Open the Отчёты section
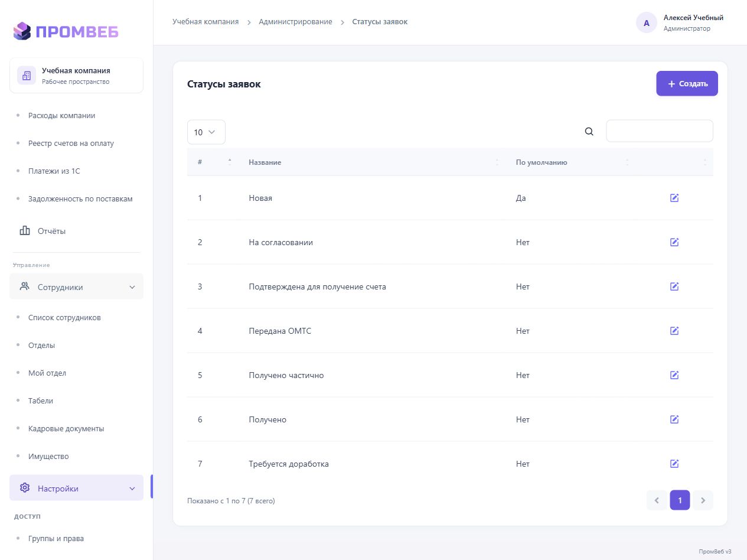Screen dimensions: 747x560 (51, 231)
